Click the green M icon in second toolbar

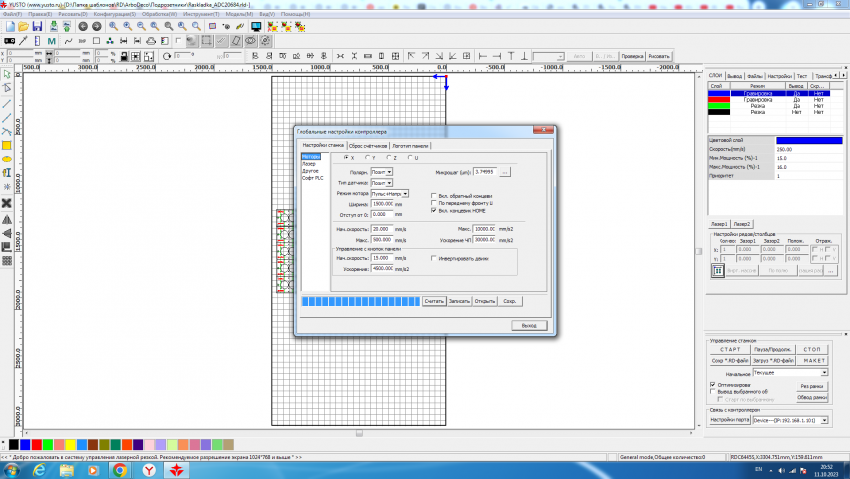[x=51, y=42]
